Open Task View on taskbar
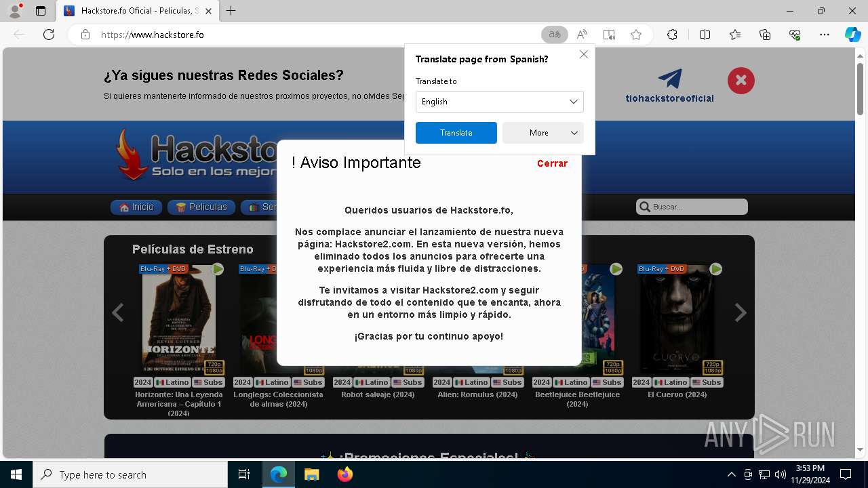Image resolution: width=868 pixels, height=488 pixels. pyautogui.click(x=244, y=474)
